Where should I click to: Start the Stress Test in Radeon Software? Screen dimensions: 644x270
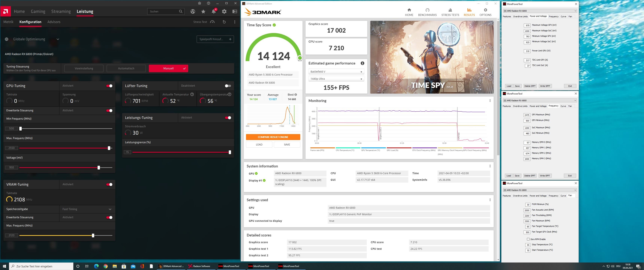click(204, 22)
